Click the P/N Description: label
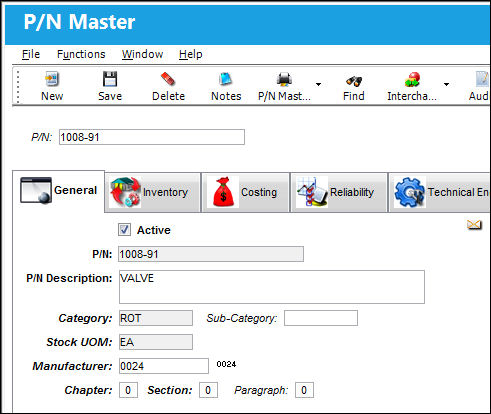Screen dimensions: 491x414 coord(69,278)
